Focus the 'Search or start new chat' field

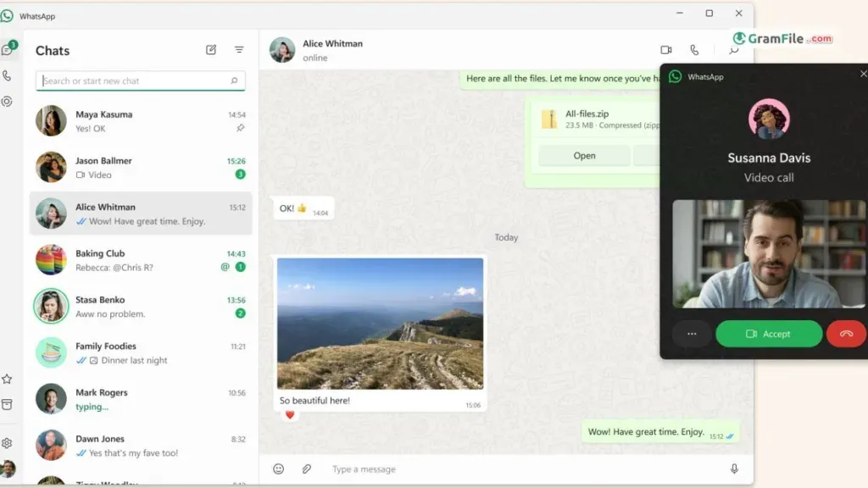tap(141, 80)
